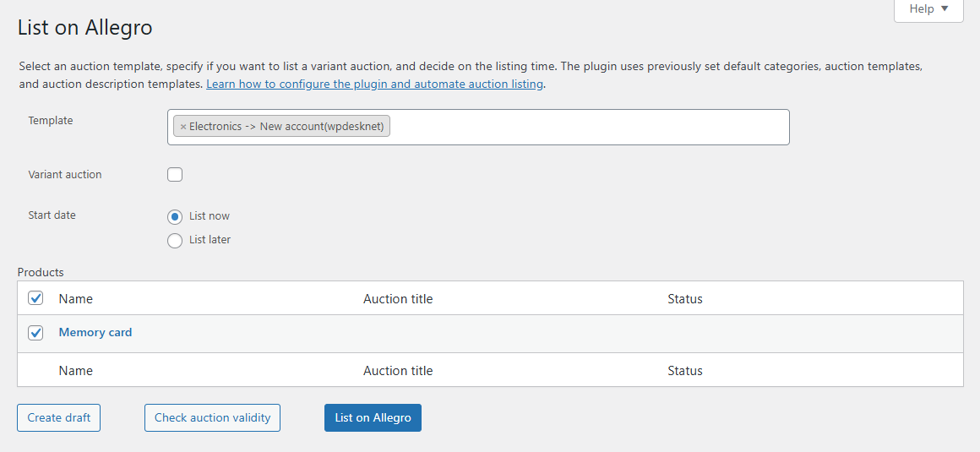Click inside the Template selection field
Screen dimensions: 980x452
(478, 128)
